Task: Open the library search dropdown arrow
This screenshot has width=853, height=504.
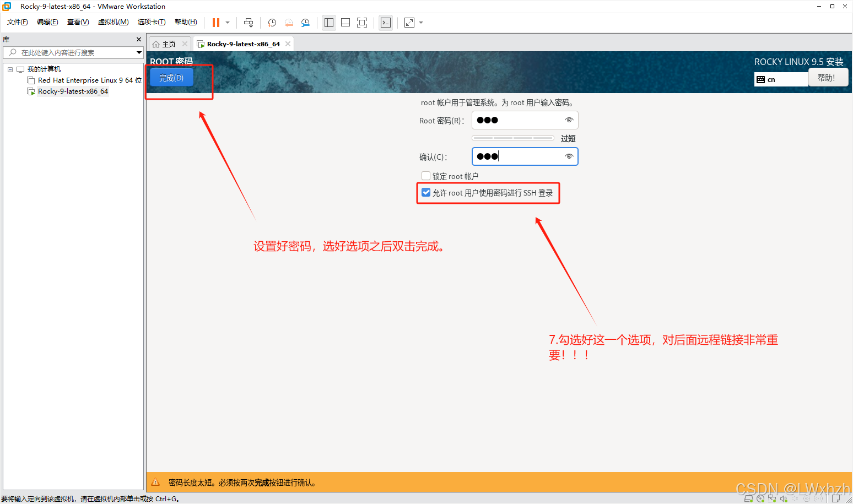Action: (x=139, y=52)
